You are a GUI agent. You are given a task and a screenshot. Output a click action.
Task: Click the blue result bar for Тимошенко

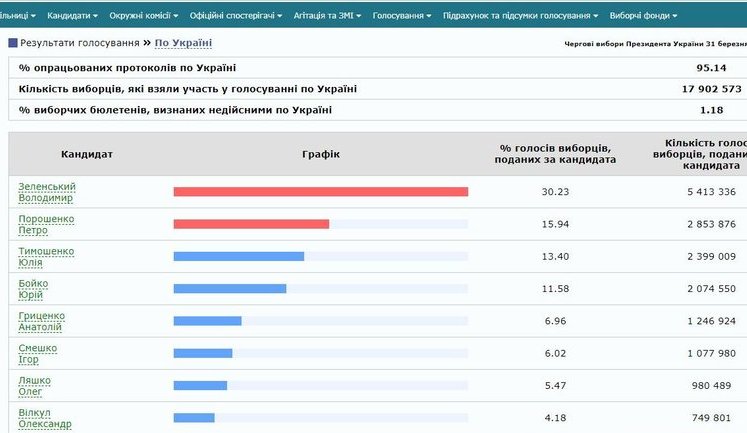[x=239, y=256]
